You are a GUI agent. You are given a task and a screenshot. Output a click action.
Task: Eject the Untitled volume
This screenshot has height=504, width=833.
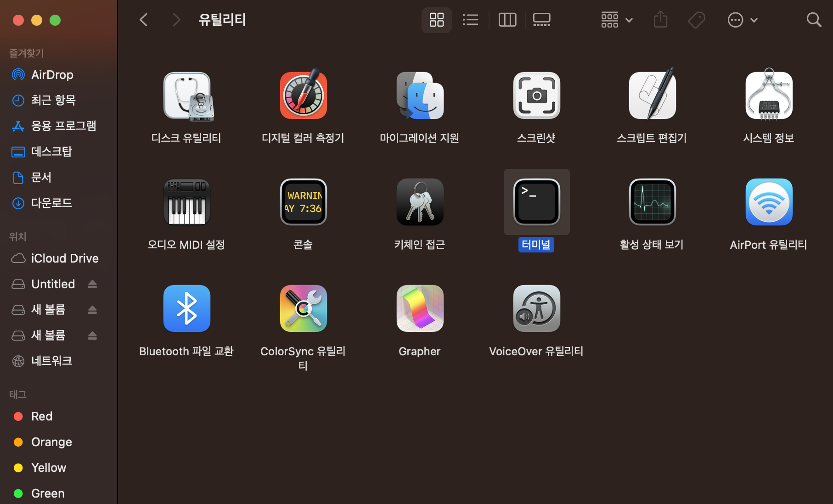click(x=92, y=284)
